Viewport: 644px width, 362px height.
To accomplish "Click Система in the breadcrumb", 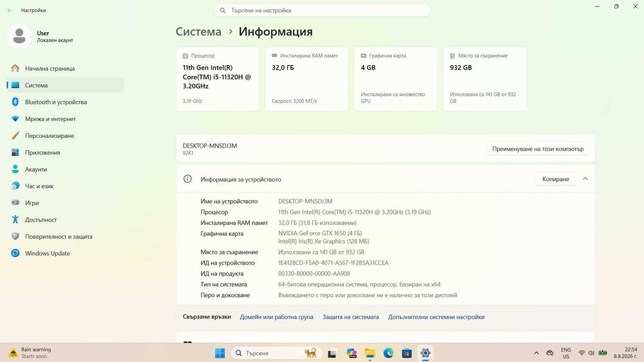I will (198, 32).
